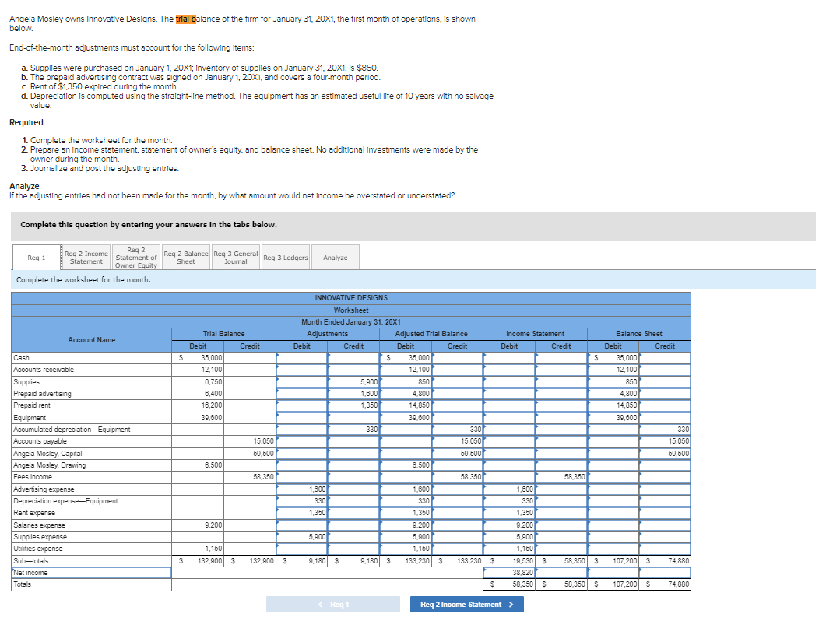Click the Account Name column header
This screenshot has width=840, height=621.
(x=91, y=340)
